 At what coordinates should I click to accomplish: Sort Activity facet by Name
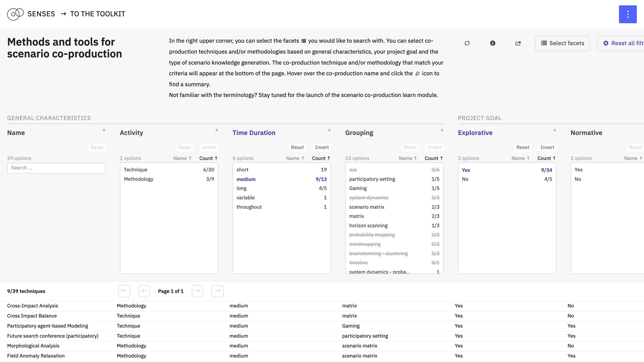(x=182, y=158)
